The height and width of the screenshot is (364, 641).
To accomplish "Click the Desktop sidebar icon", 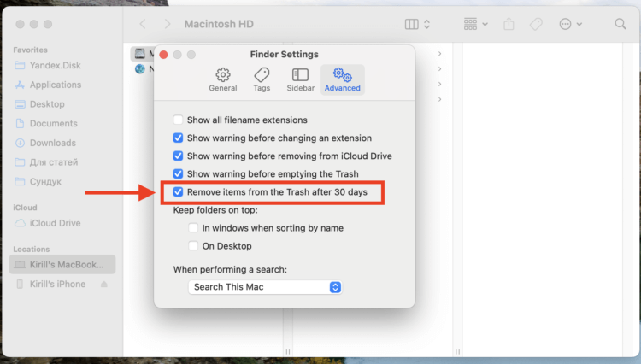I will [20, 104].
